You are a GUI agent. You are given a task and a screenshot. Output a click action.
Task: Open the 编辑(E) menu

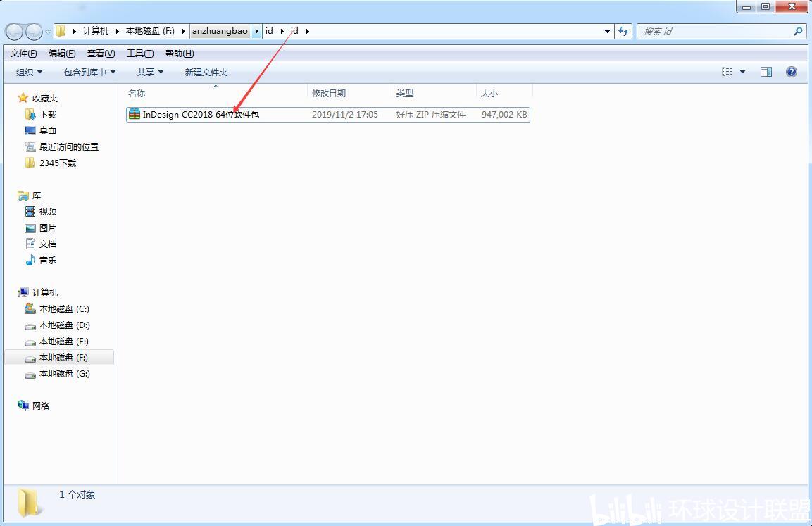pyautogui.click(x=62, y=54)
